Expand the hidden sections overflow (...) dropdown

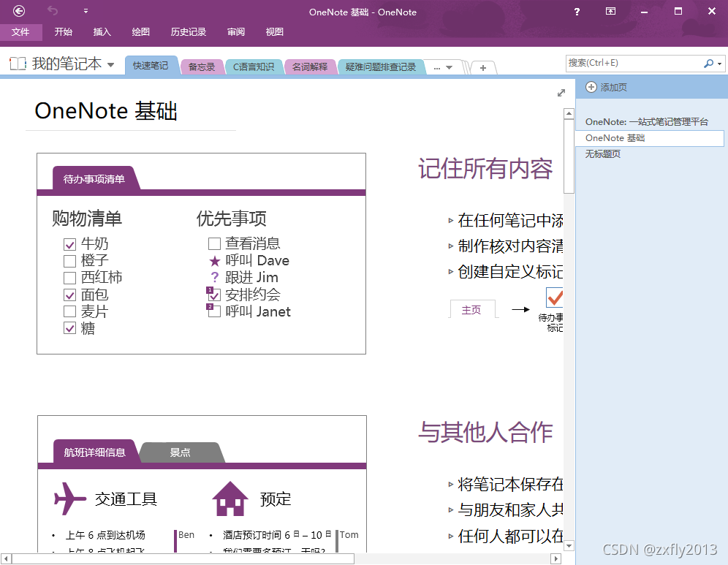pos(443,67)
